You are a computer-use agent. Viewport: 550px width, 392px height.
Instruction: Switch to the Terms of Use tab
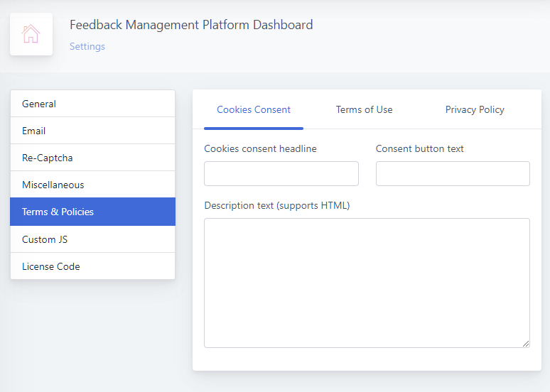[364, 110]
